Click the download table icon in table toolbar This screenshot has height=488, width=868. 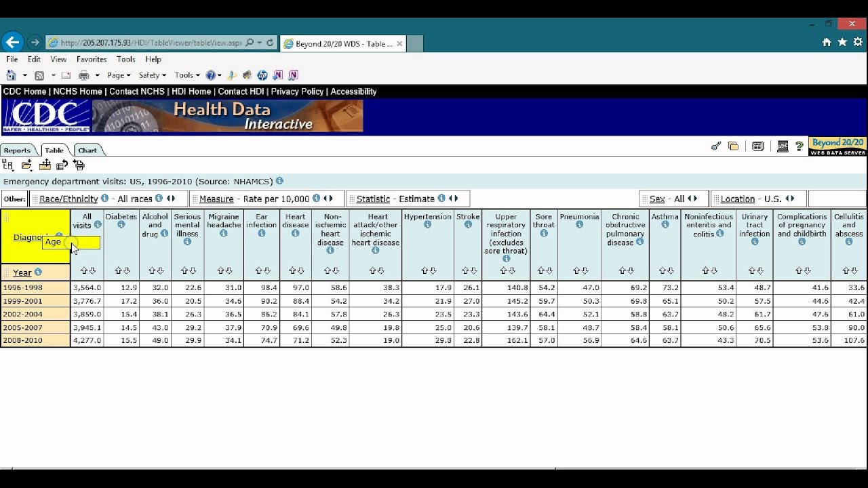pyautogui.click(x=45, y=165)
